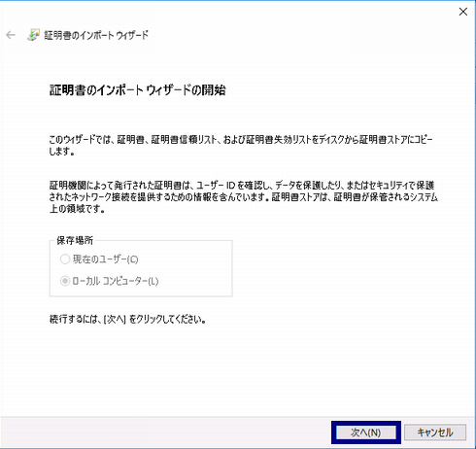Close the certificate import wizard window
The width and height of the screenshot is (476, 449).
[x=463, y=12]
